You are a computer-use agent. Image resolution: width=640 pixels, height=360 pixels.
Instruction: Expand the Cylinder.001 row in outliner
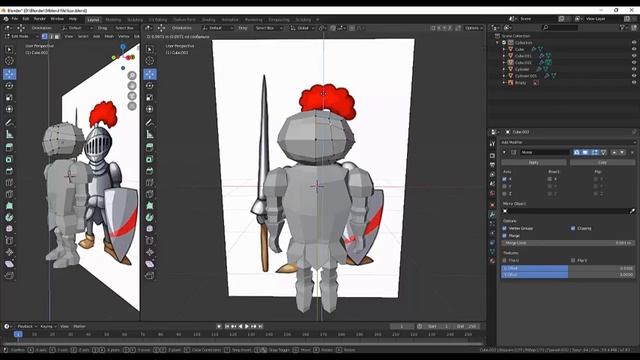point(504,76)
